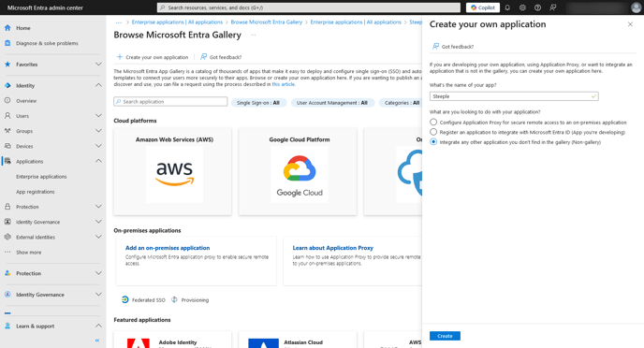This screenshot has height=348, width=644.
Task: Click the plus icon for Create your own application
Action: (x=120, y=57)
